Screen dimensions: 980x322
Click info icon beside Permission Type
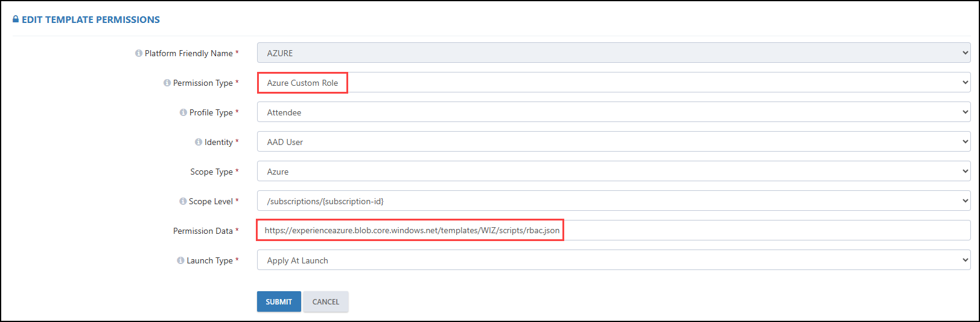tap(167, 83)
